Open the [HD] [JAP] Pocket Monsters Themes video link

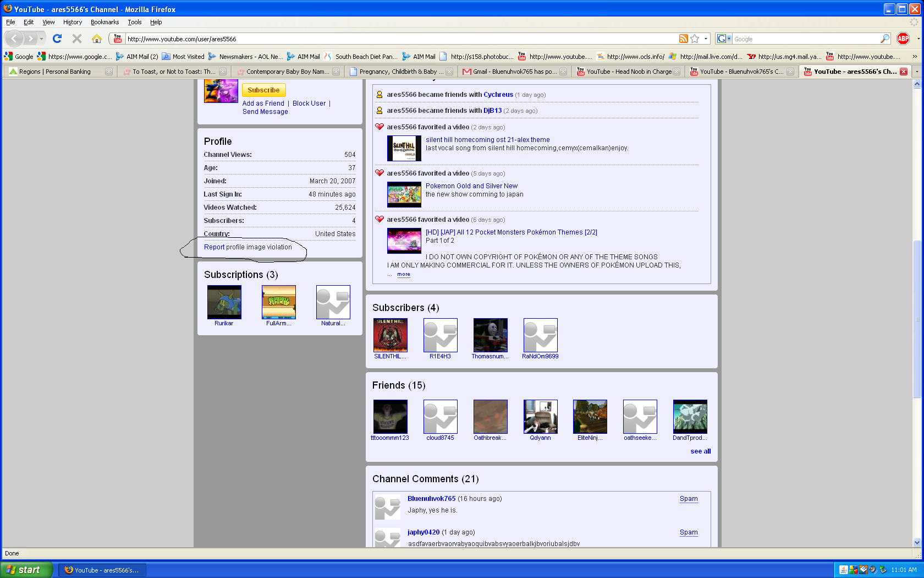click(512, 232)
